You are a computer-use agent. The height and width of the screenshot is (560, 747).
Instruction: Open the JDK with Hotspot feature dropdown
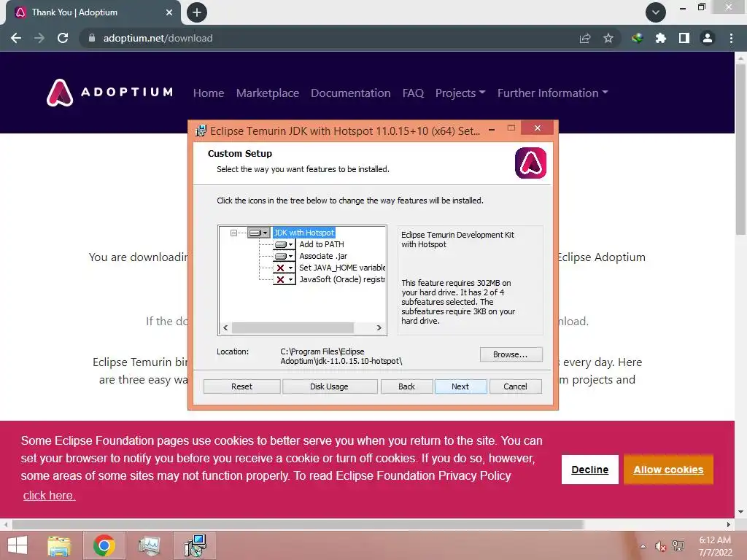click(x=259, y=233)
